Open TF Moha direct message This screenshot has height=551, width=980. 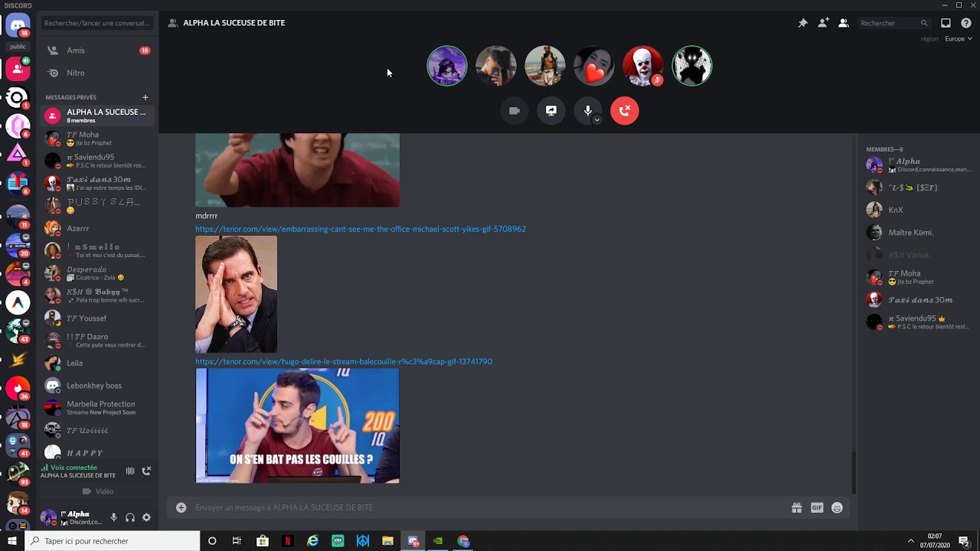coord(97,139)
